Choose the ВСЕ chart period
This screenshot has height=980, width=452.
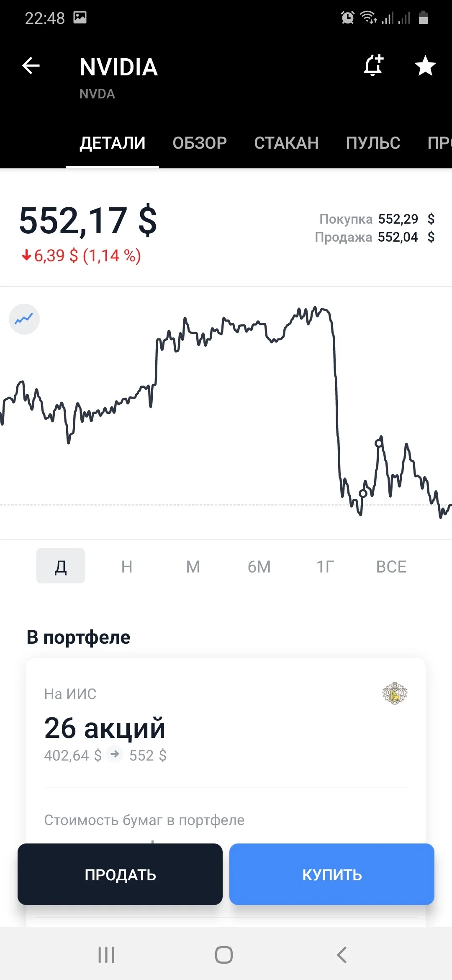[x=391, y=567]
